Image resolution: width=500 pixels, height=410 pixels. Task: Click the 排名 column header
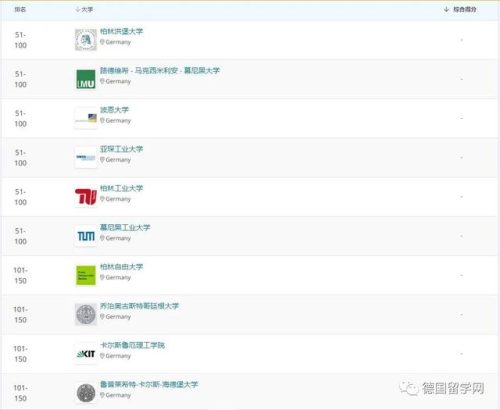tap(20, 9)
